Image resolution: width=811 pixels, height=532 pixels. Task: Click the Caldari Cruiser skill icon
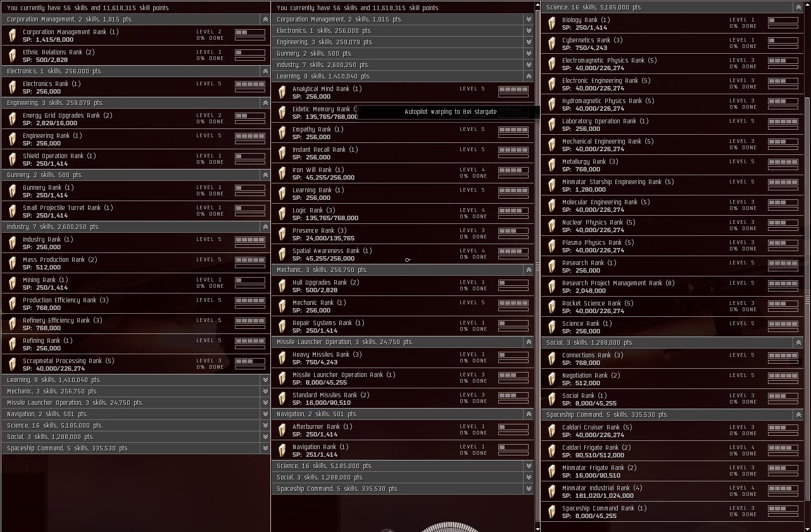[551, 431]
